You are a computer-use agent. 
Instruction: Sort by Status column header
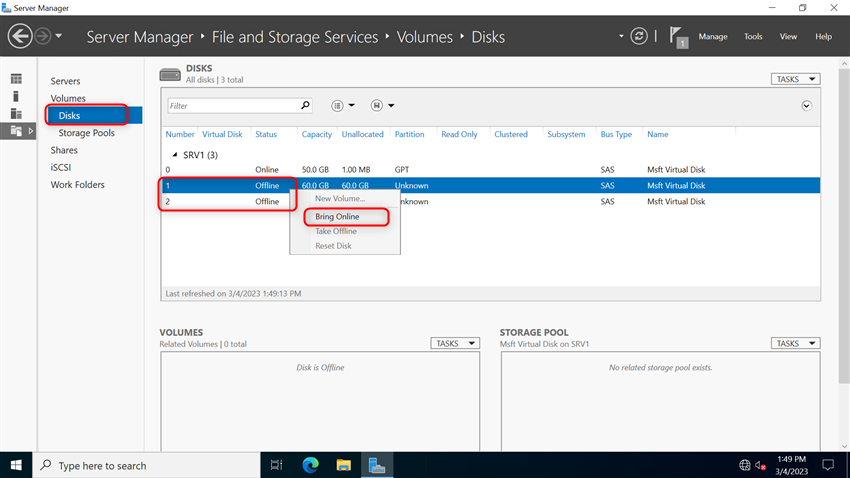pyautogui.click(x=266, y=134)
